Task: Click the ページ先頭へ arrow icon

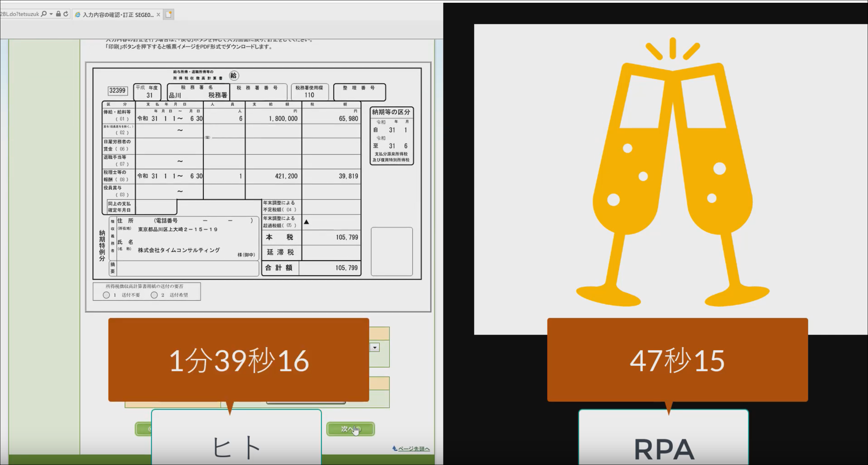Action: pos(395,448)
